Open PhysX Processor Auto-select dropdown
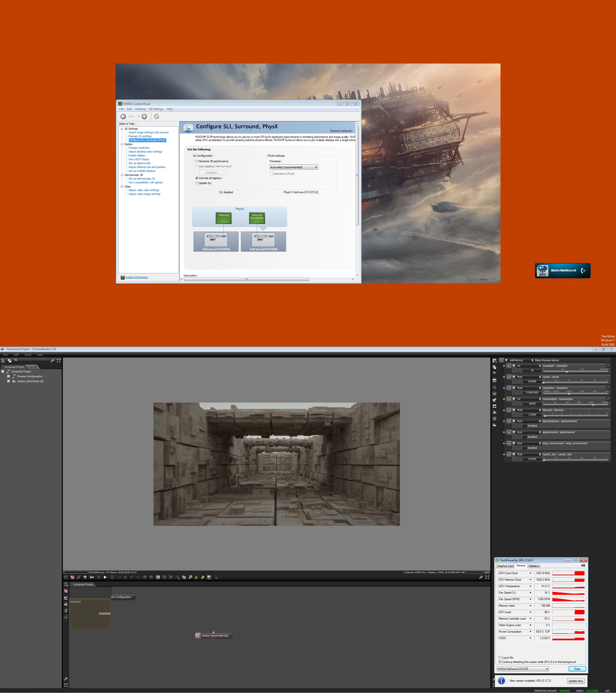Viewport: 616px width, 693px height. click(x=294, y=167)
